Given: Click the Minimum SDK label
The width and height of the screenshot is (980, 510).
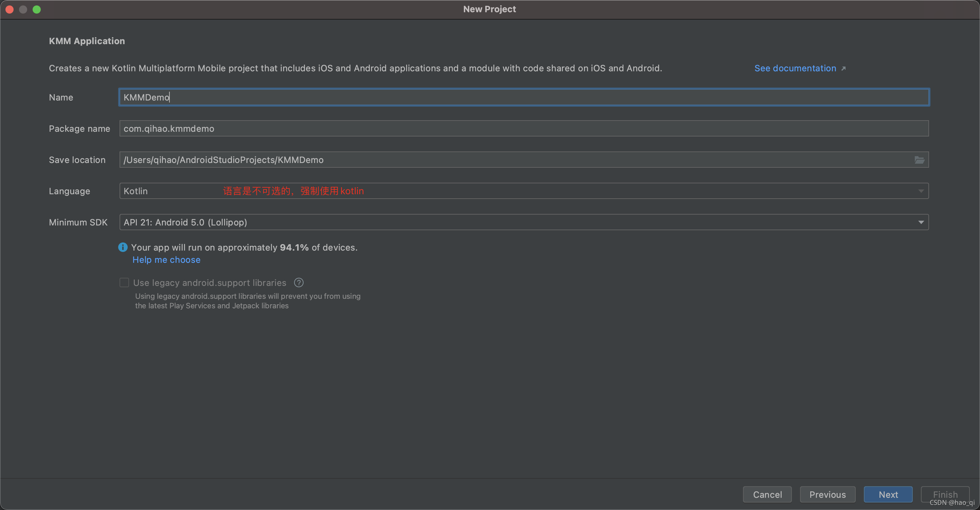Looking at the screenshot, I should 78,222.
